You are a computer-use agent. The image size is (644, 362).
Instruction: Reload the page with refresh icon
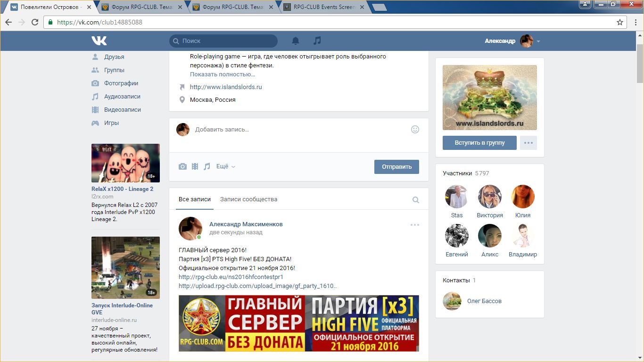coord(35,22)
